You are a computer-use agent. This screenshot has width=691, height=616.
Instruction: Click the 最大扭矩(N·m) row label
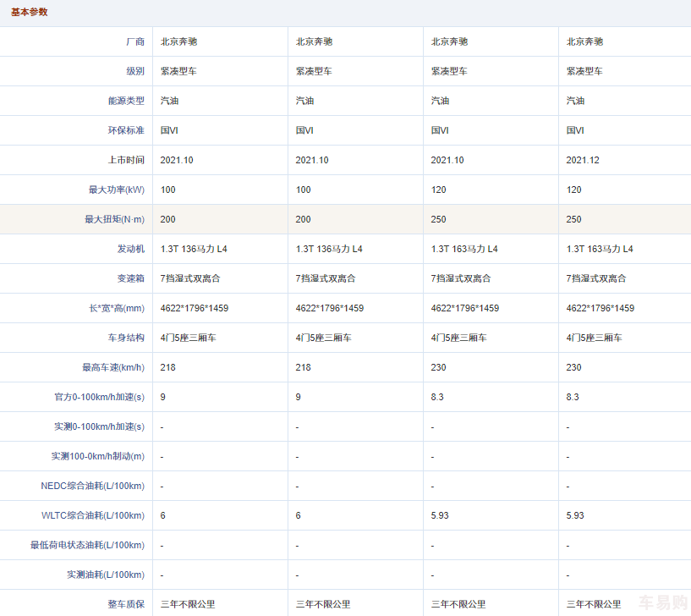click(x=114, y=219)
